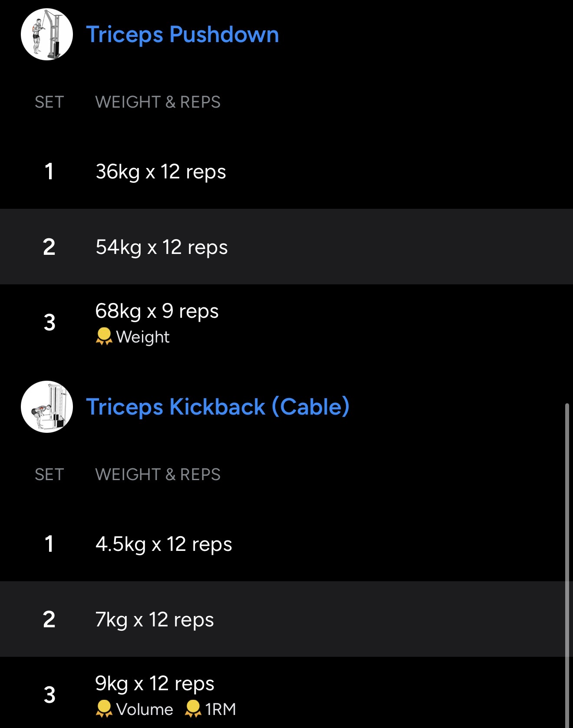Tap the Triceps Kickback cable exercise thumbnail

[x=47, y=407]
